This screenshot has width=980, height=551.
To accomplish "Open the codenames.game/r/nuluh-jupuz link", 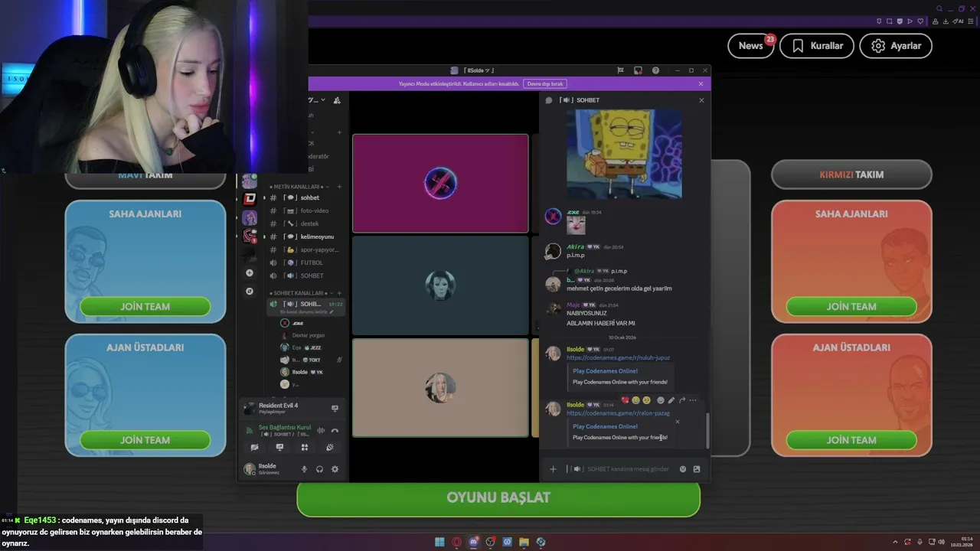I will [618, 357].
